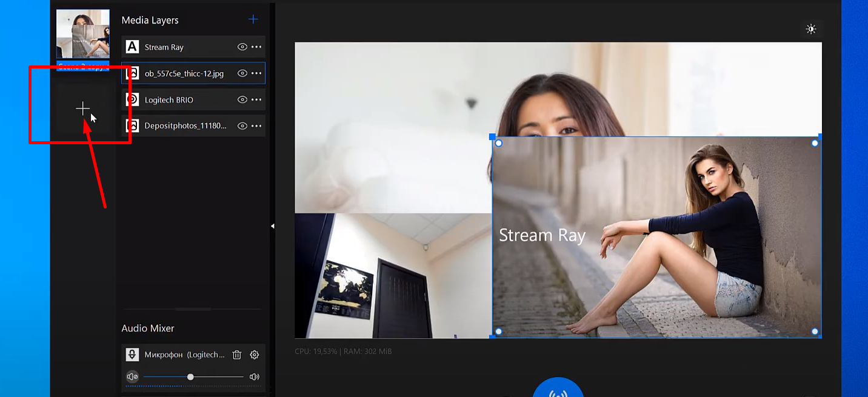
Task: Collapse the side panel with the arrow
Action: point(273,226)
